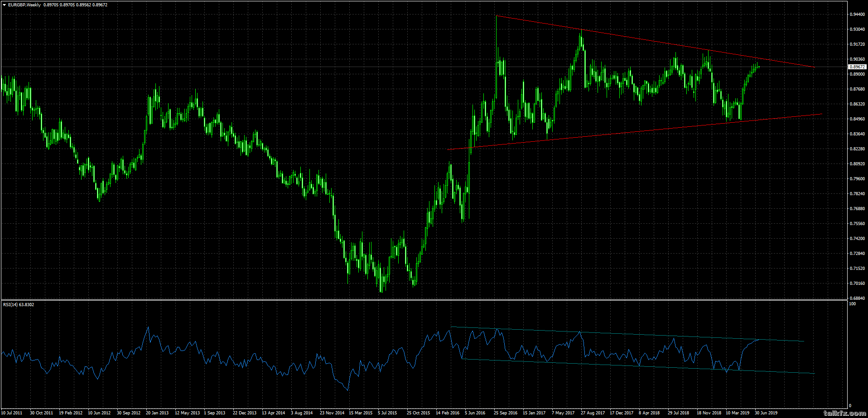
Task: Select the 15 Jan 2017 date label
Action: click(534, 413)
